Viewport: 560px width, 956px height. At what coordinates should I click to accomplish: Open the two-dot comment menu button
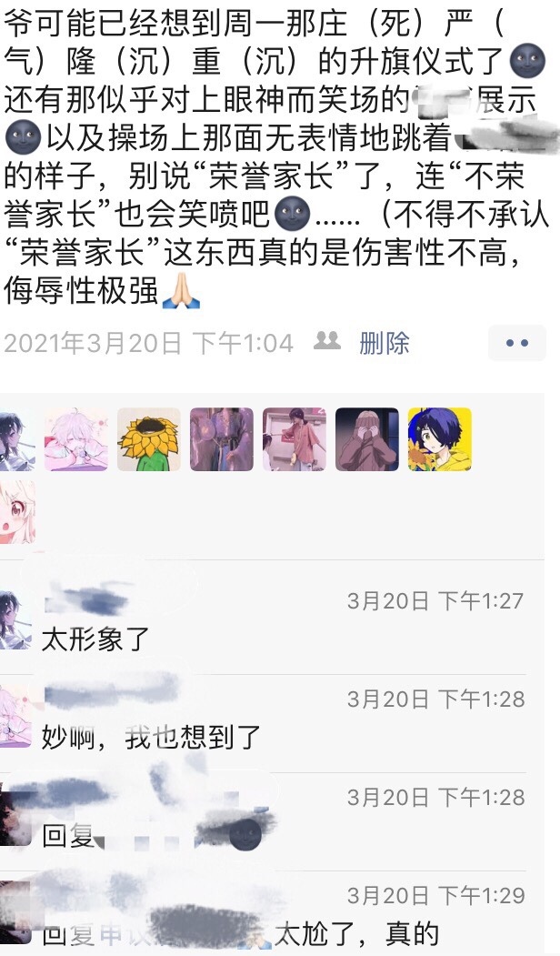516,343
